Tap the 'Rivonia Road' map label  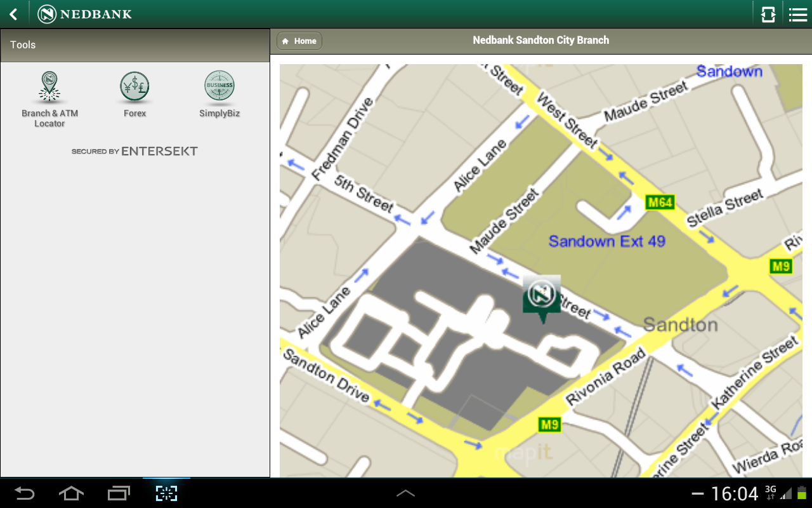tap(605, 377)
